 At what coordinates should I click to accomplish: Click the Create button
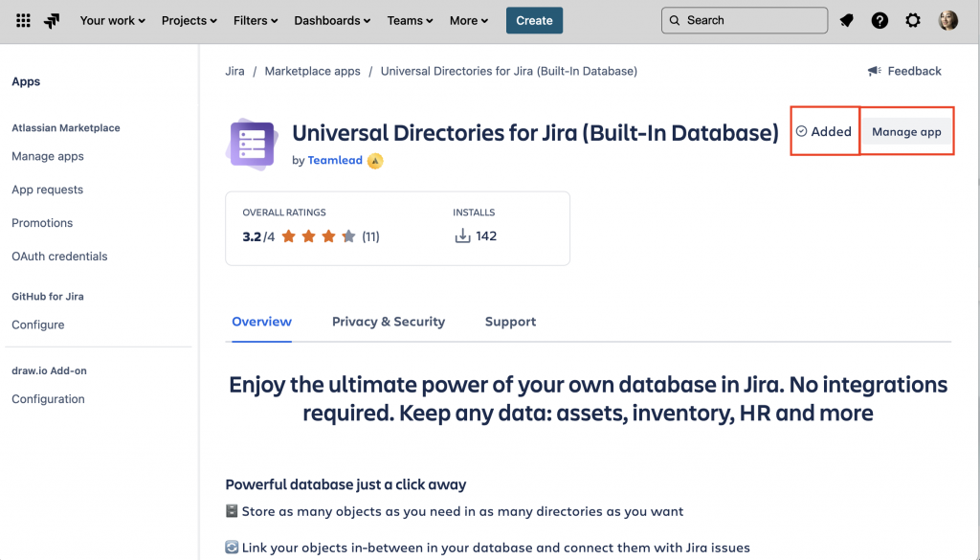coord(534,21)
